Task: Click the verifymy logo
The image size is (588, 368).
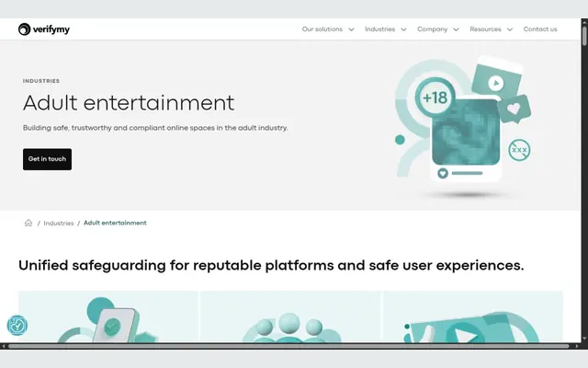Action: (x=44, y=29)
